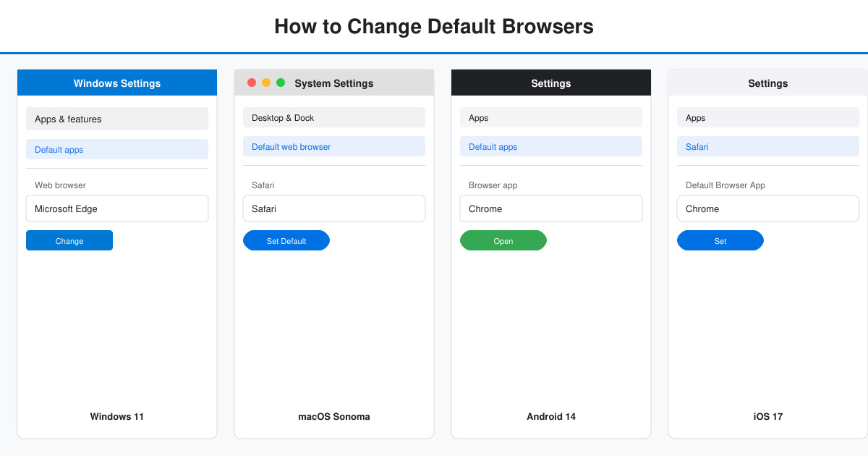Viewport: 868px width, 456px height.
Task: Click the Microsoft Edge browser field
Action: coord(117,208)
